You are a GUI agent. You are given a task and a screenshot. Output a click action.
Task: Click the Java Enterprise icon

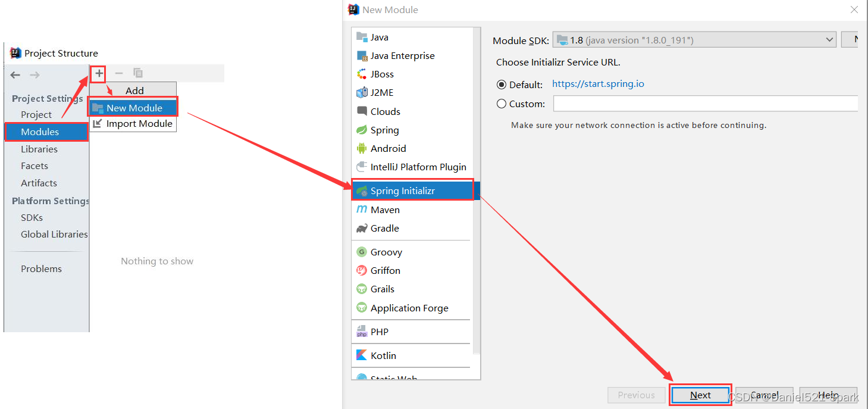click(362, 56)
